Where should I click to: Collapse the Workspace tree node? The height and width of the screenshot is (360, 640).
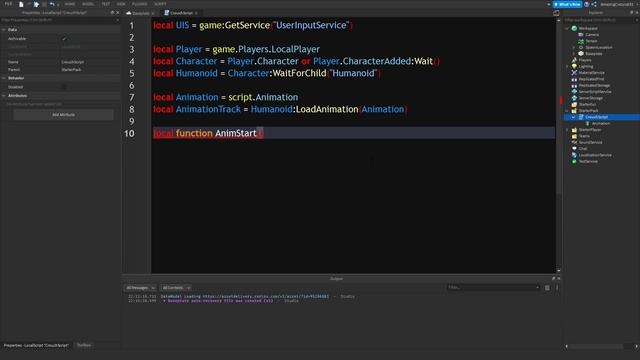click(x=567, y=29)
